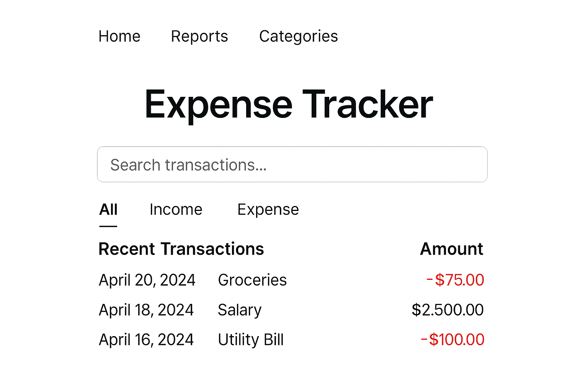Click the April 20, 2024 date
Image resolution: width=588 pixels, height=392 pixels.
[147, 280]
